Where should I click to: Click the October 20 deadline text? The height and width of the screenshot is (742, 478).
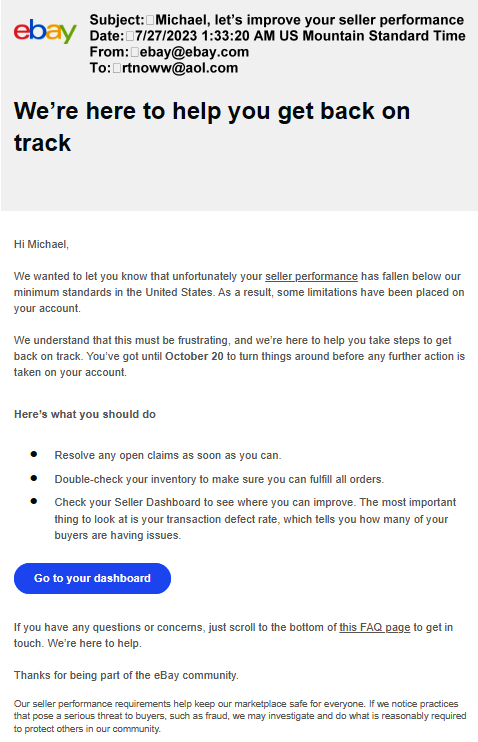click(x=194, y=356)
